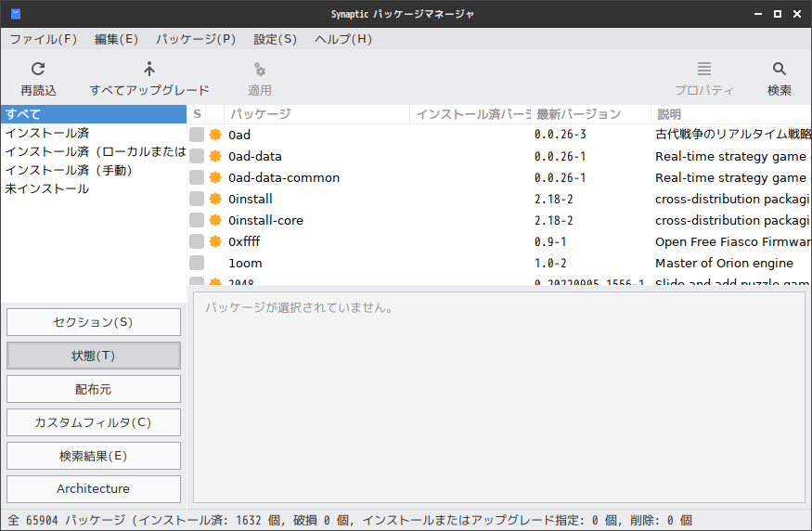Viewport: 812px width, 531px height.
Task: Toggle status checkbox for 0xffff
Action: pos(197,240)
